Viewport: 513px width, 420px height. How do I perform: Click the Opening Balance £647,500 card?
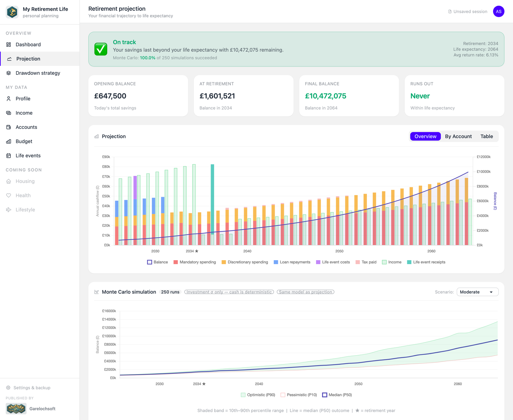click(x=138, y=96)
